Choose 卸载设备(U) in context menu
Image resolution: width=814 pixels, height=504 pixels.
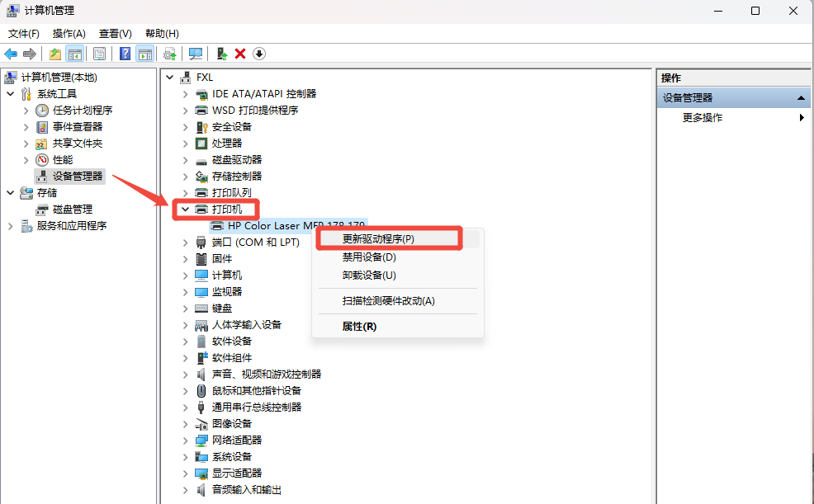pyautogui.click(x=369, y=276)
